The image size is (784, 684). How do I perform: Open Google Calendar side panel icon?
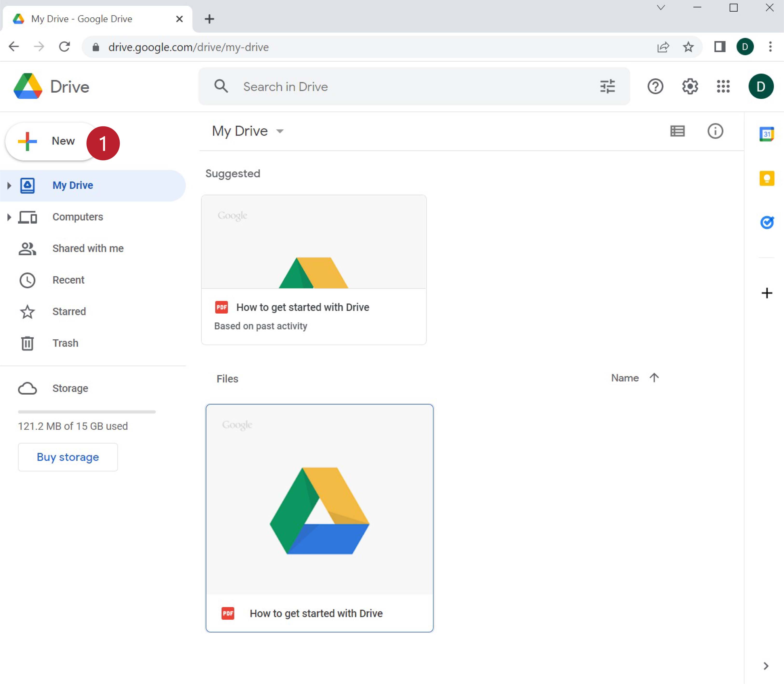coord(766,134)
